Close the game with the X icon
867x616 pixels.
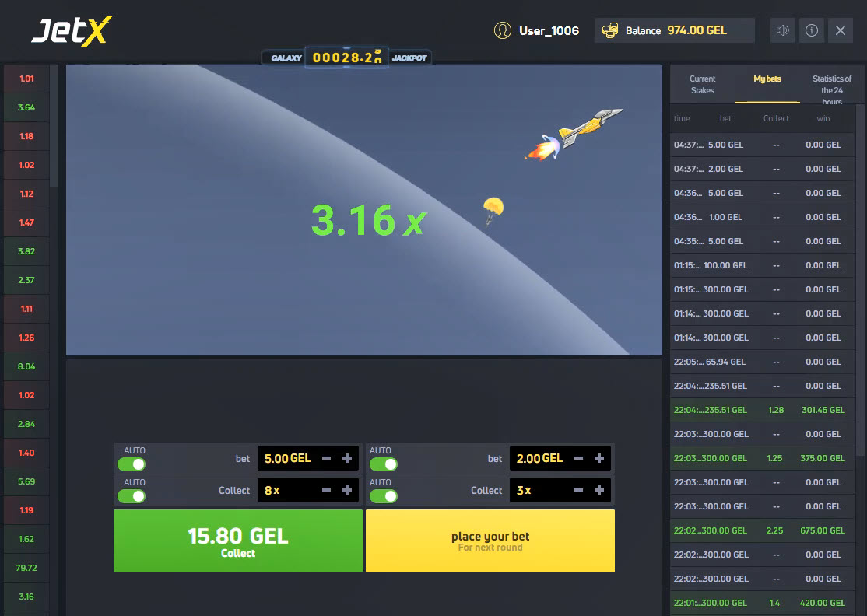coord(841,30)
